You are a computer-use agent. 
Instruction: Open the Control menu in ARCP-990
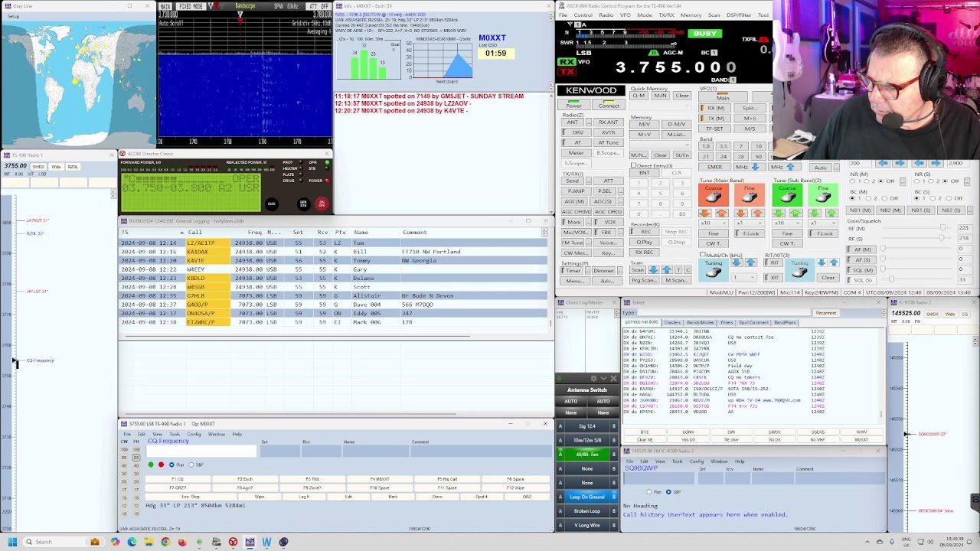click(583, 15)
